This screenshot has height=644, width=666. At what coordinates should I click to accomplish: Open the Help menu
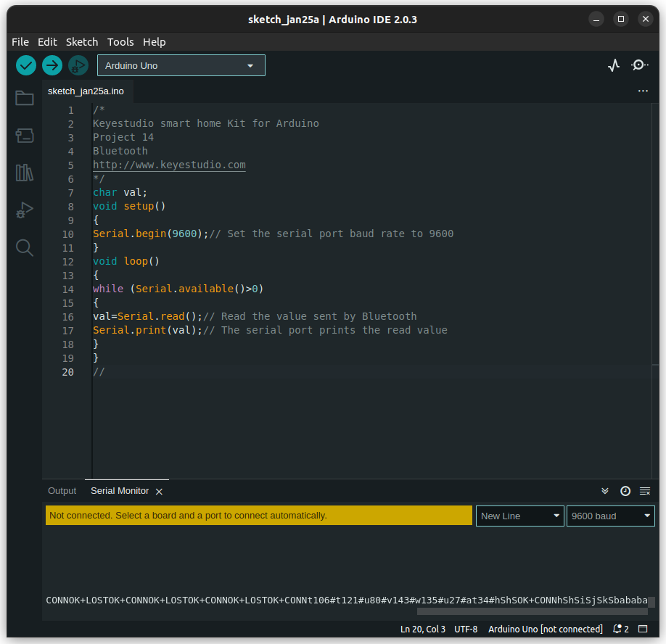155,42
